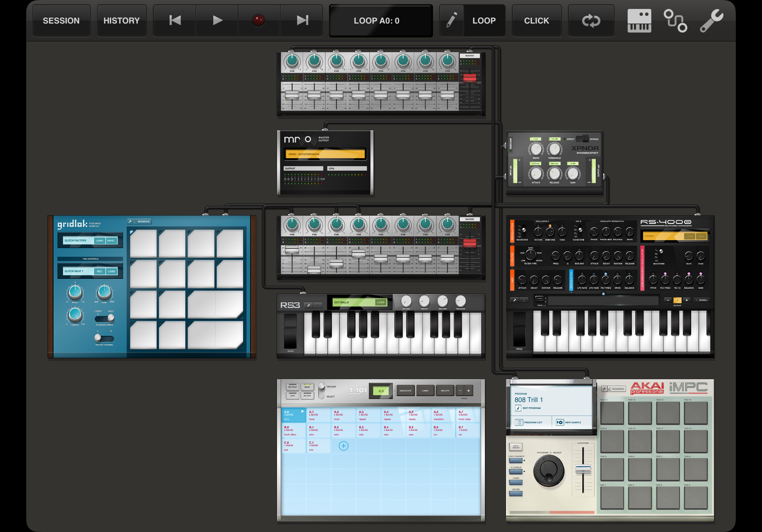
Task: Raise RS-4000 octave with plus button
Action: pyautogui.click(x=687, y=300)
